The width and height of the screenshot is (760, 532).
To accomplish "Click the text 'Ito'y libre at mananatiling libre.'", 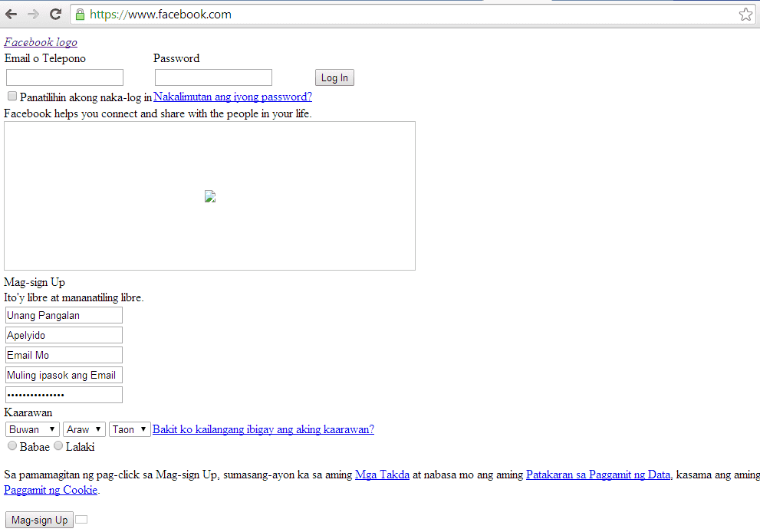I will point(74,297).
